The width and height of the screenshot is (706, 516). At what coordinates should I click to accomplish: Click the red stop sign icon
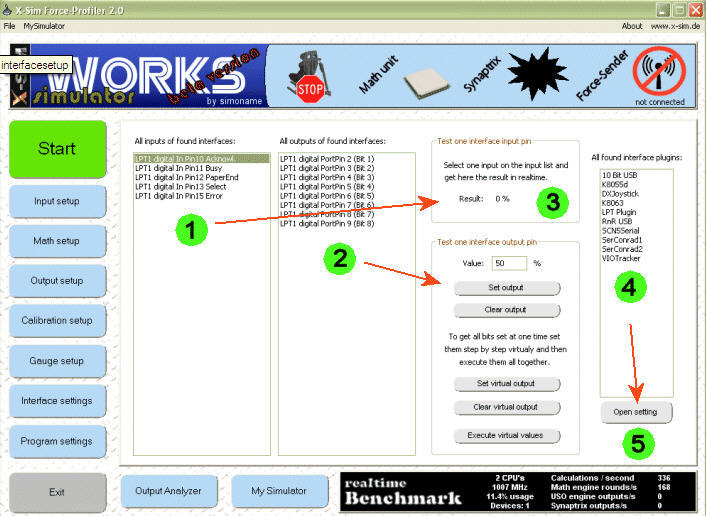309,87
